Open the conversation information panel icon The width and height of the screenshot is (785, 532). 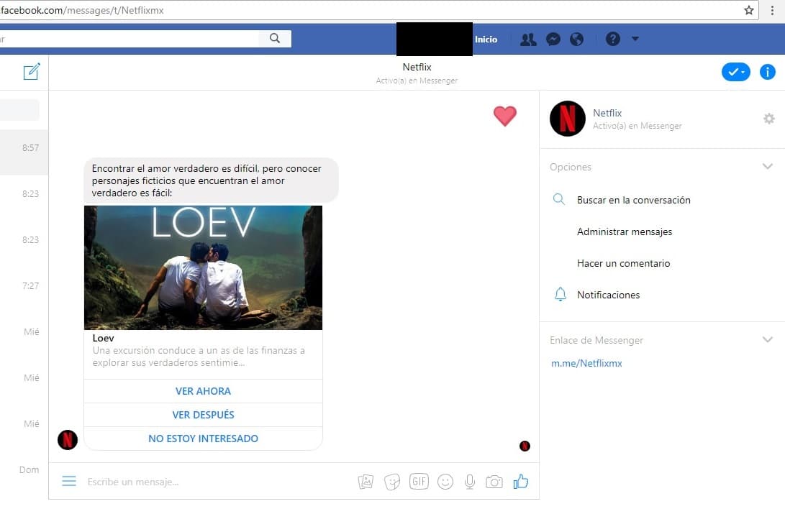click(x=768, y=72)
